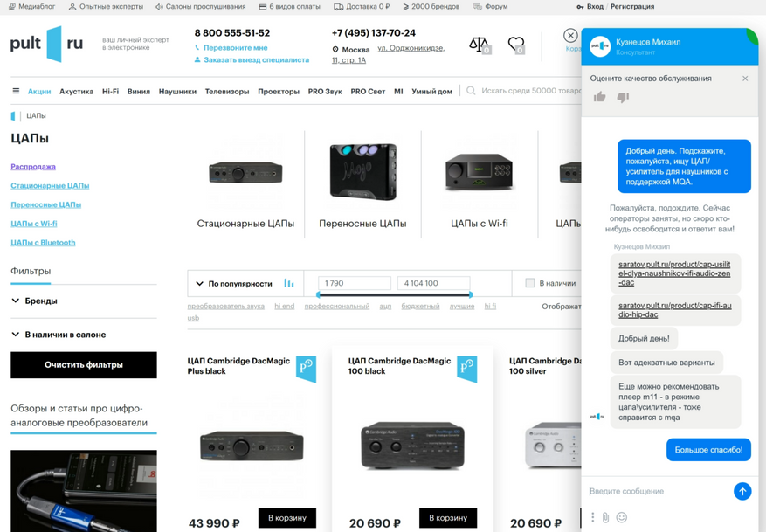The width and height of the screenshot is (766, 532).
Task: Open the hamburger catalog menu icon
Action: pos(16,91)
